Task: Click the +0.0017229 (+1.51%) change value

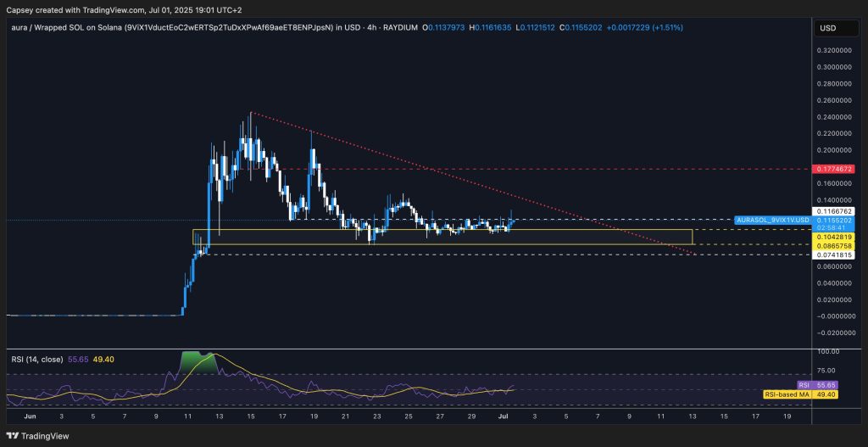Action: [645, 26]
